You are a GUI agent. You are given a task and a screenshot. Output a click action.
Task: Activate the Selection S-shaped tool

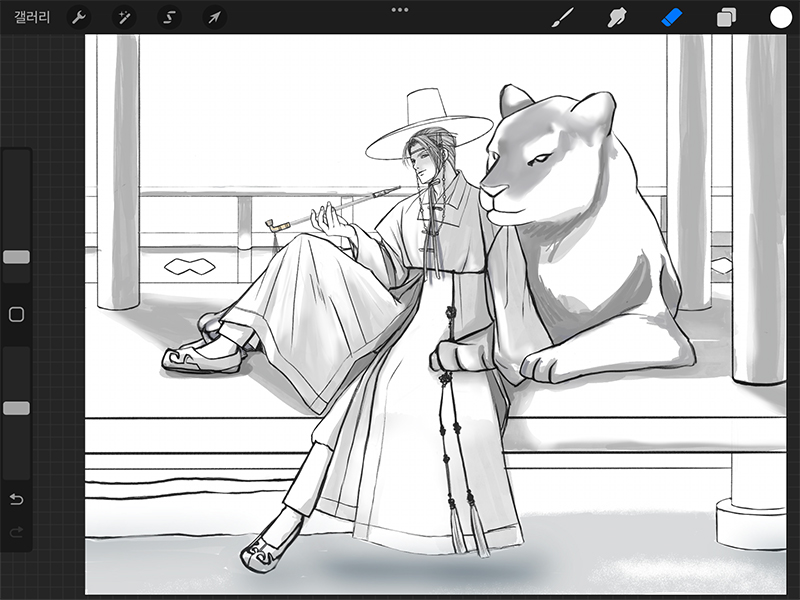point(169,17)
